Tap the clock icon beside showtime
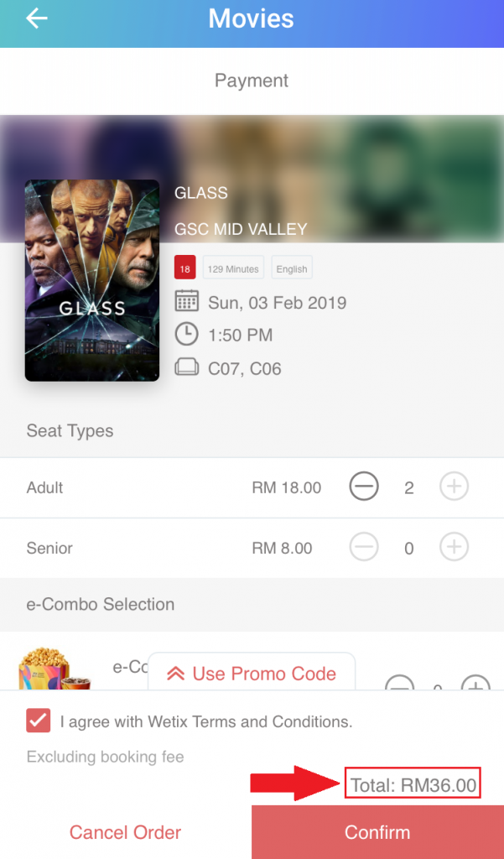Image resolution: width=504 pixels, height=859 pixels. [186, 335]
